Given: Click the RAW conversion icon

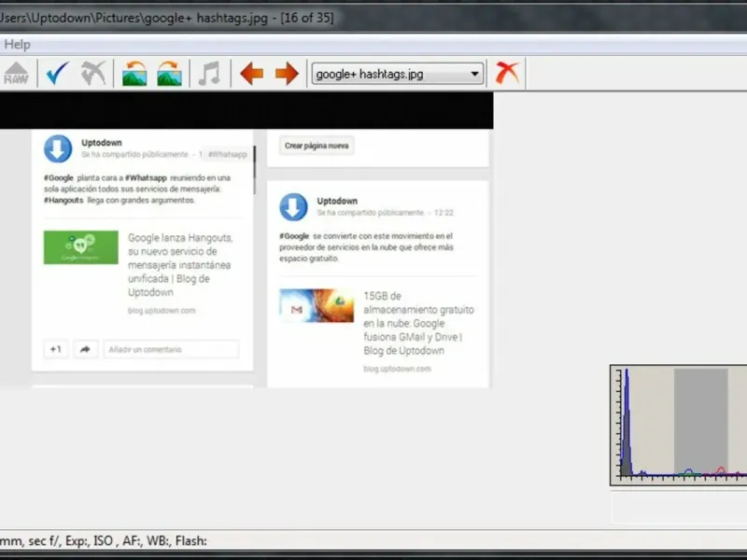Looking at the screenshot, I should pyautogui.click(x=16, y=74).
